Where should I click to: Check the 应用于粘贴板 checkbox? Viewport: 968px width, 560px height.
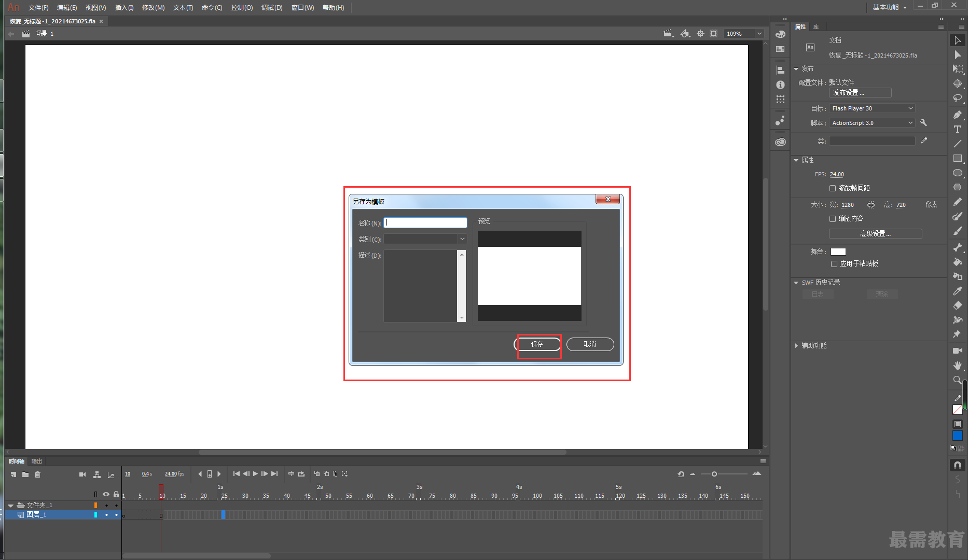coord(834,264)
